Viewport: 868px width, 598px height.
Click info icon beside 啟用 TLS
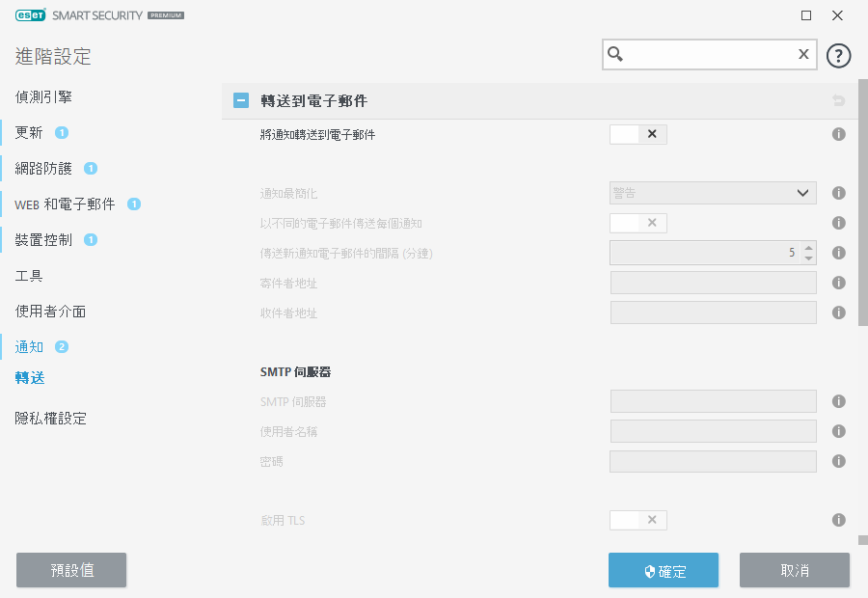pos(838,521)
